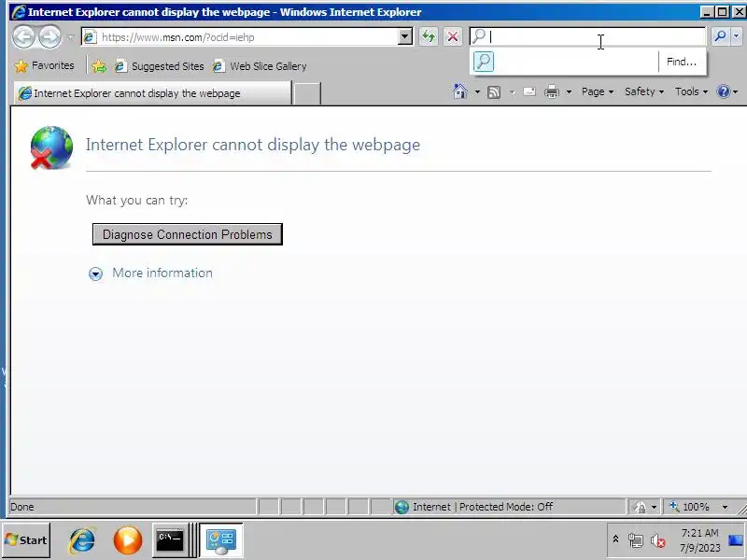747x560 pixels.
Task: Refresh the page with green arrows icon
Action: pos(430,36)
